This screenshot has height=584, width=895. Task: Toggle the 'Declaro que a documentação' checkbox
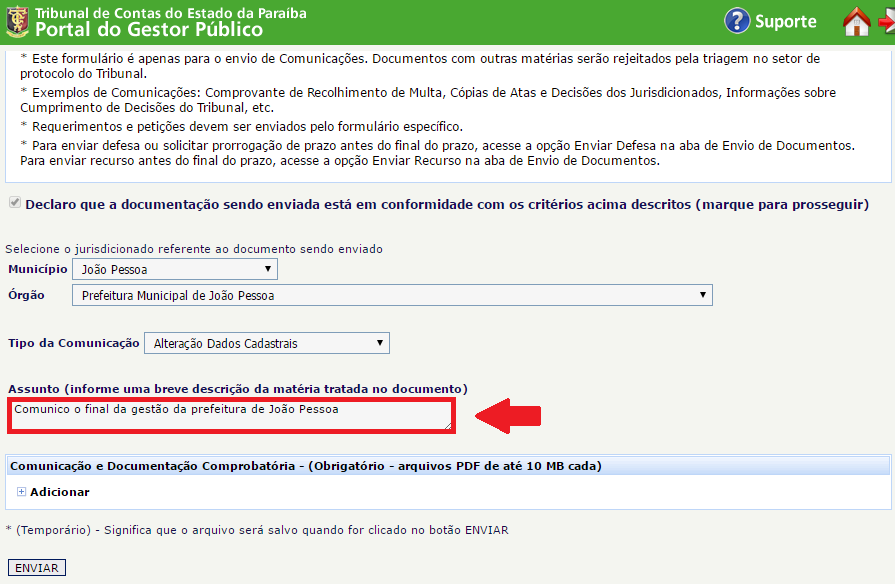point(14,204)
